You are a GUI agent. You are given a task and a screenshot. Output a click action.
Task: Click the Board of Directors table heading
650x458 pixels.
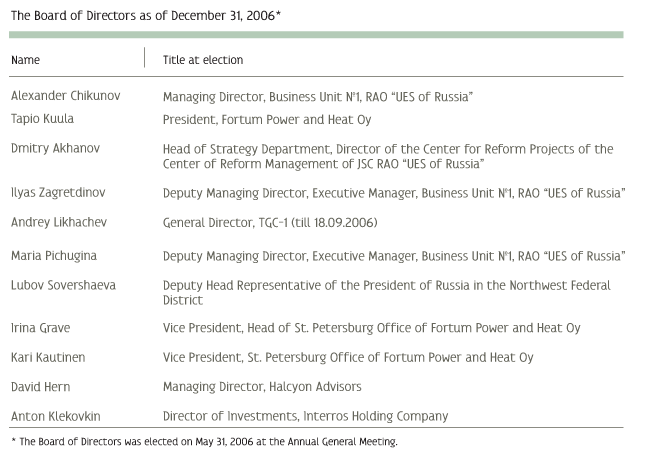point(146,16)
